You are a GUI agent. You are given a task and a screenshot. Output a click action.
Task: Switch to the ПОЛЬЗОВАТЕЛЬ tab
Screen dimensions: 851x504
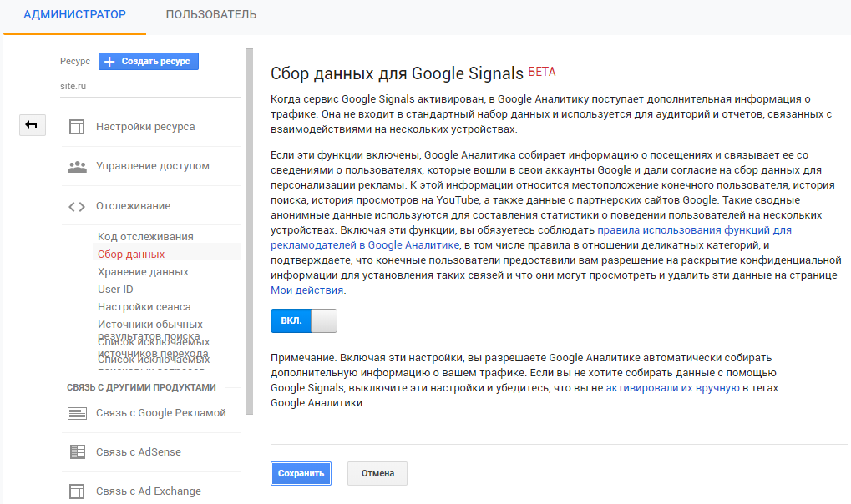(211, 15)
